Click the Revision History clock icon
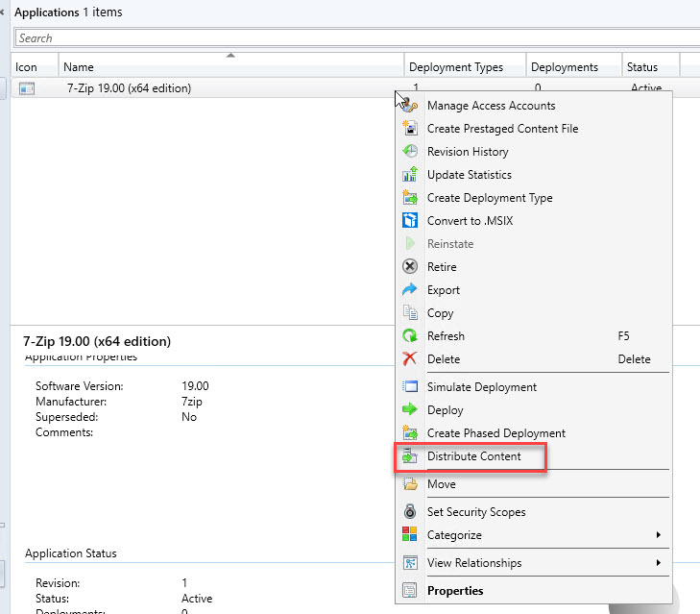 point(410,152)
